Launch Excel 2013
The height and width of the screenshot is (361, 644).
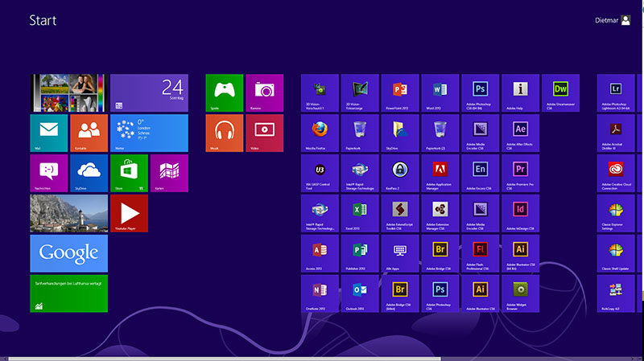360,213
